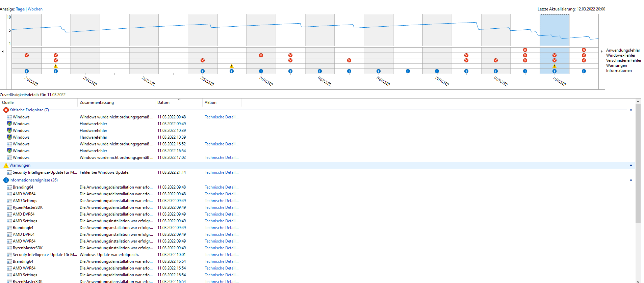Click the Anwendungsfehler legend label
644x283 pixels.
[623, 50]
